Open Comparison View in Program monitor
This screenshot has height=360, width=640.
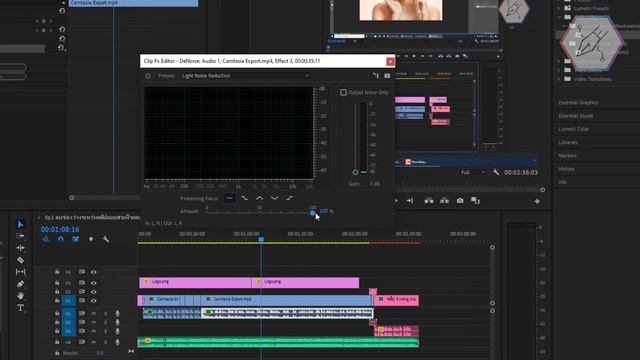point(475,201)
